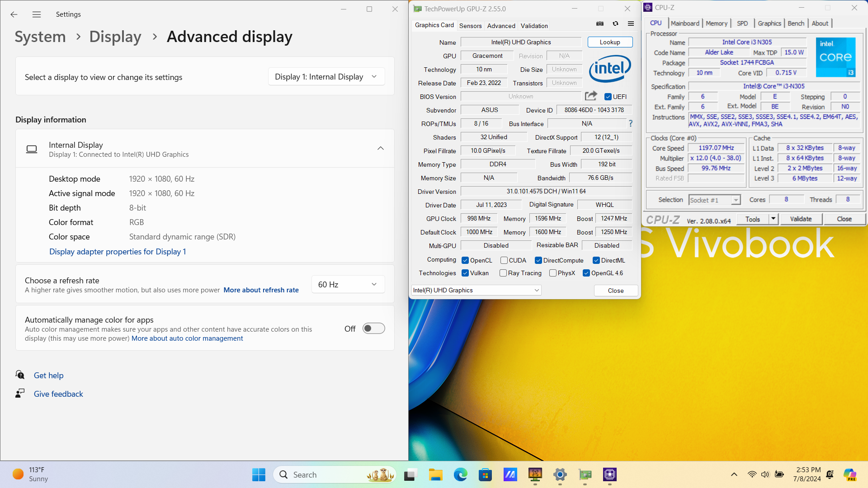Viewport: 868px width, 488px height.
Task: Click the GPU-Z refresh icon
Action: click(615, 24)
